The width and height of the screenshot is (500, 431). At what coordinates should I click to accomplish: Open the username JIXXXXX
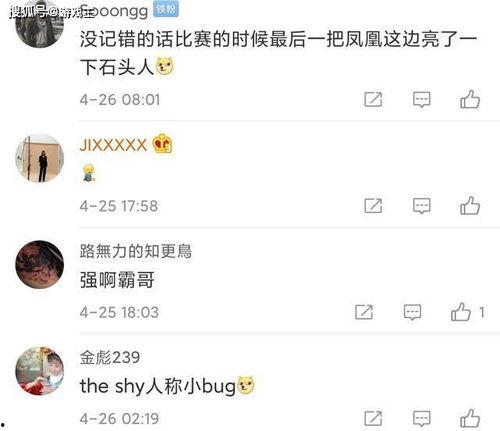tap(113, 145)
